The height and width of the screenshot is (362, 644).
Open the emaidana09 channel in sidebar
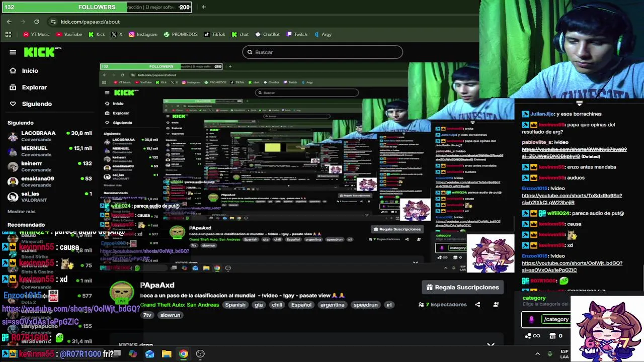(49, 181)
